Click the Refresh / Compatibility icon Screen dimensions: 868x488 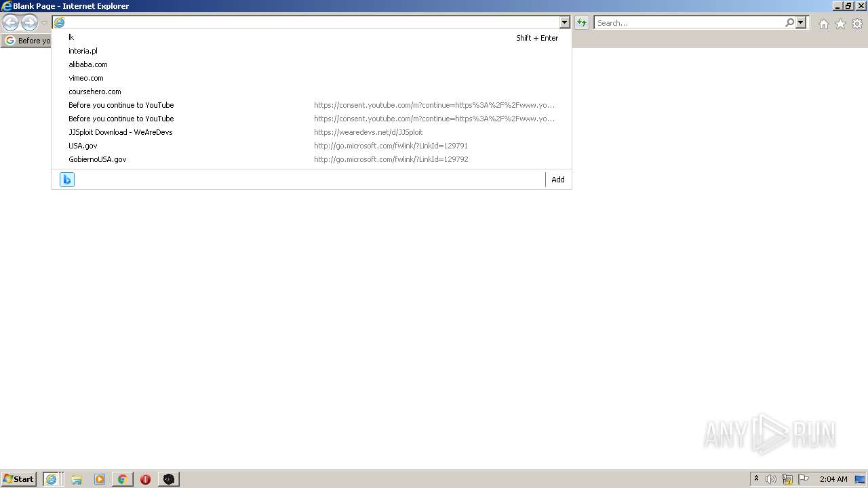(x=581, y=23)
